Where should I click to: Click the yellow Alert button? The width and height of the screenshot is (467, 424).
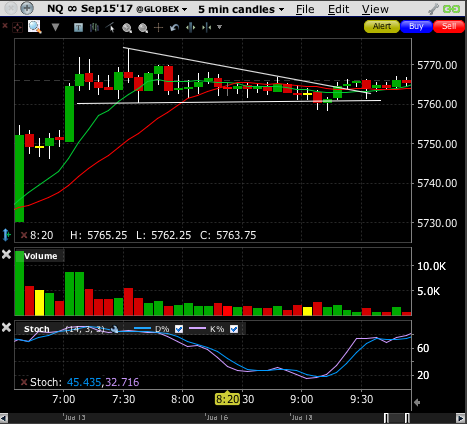(382, 26)
